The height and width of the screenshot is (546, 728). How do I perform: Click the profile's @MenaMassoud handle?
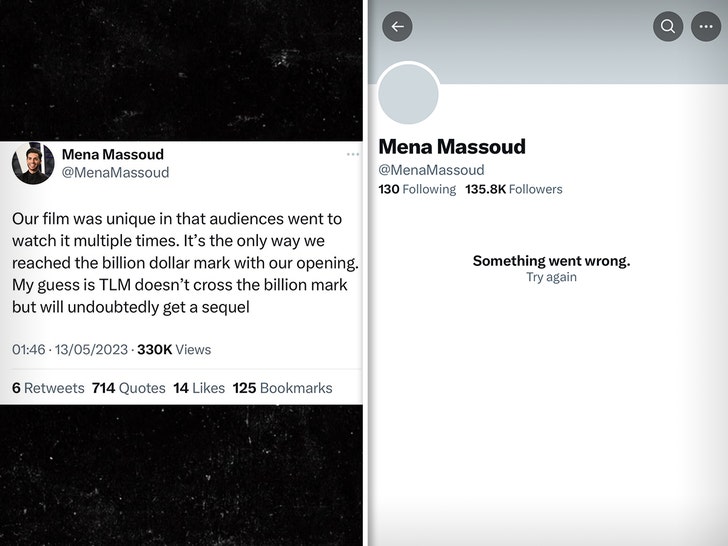(431, 170)
